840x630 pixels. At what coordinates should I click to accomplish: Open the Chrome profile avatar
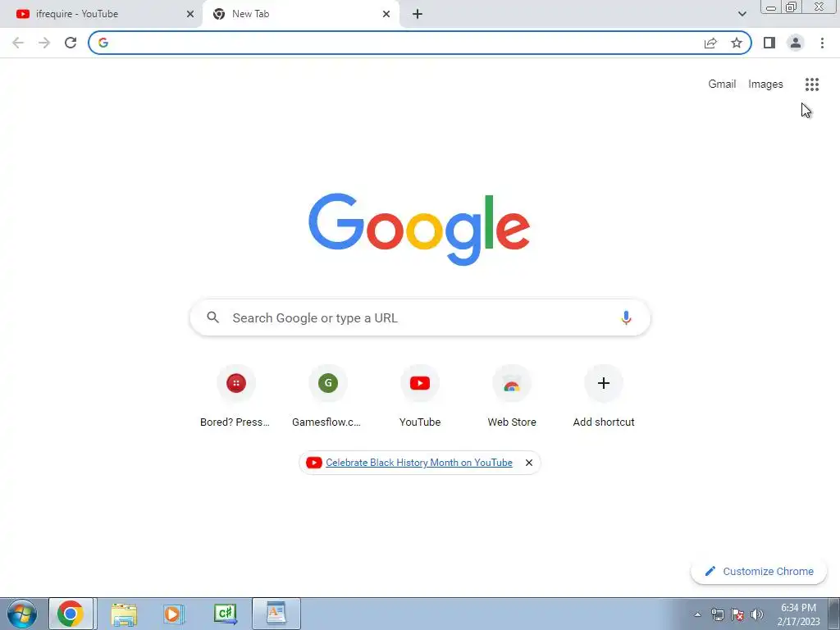[x=796, y=43]
